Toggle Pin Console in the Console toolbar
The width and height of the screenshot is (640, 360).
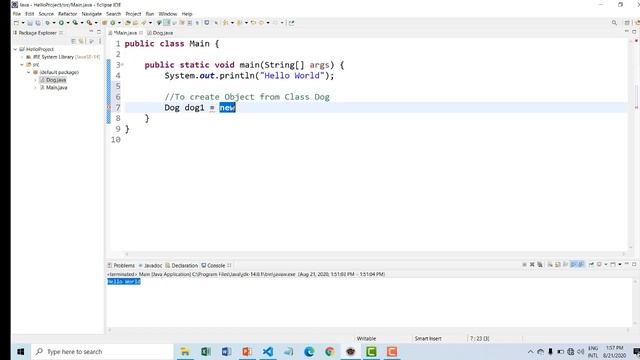point(591,264)
